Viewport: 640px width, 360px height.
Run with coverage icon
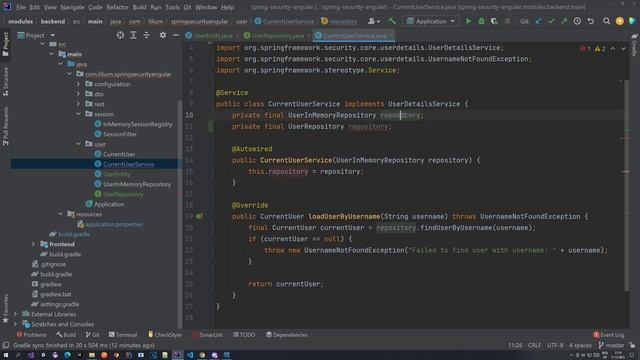coord(494,21)
